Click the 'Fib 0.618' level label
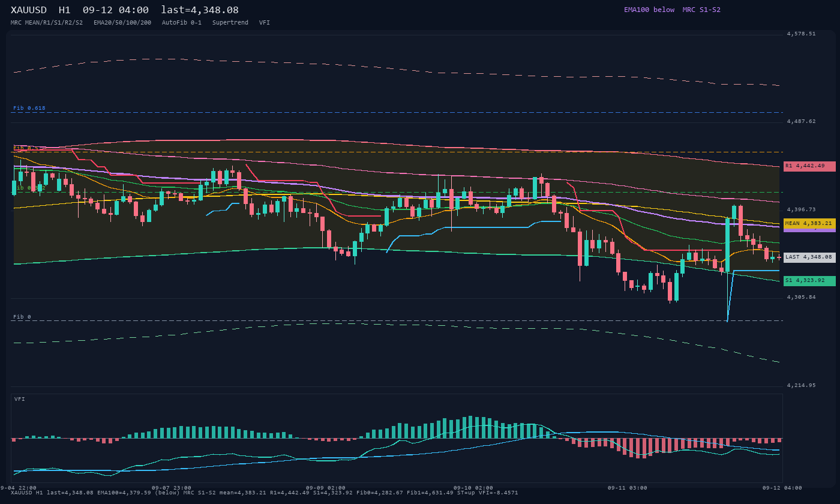Image resolution: width=840 pixels, height=504 pixels. 29,109
